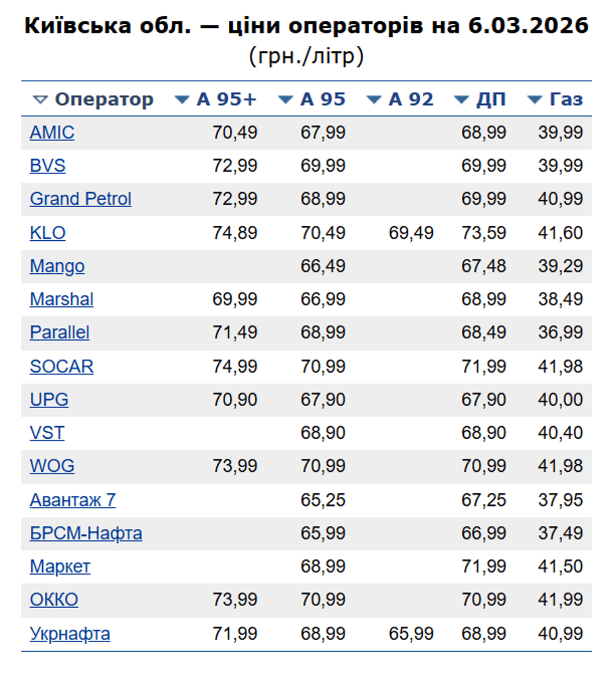Sort by Газ price arrow

click(535, 100)
